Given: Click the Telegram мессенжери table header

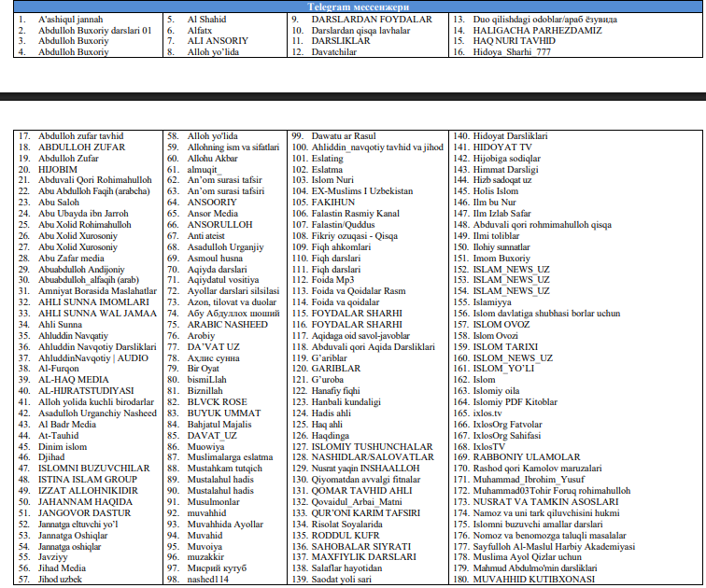Looking at the screenshot, I should [358, 7].
